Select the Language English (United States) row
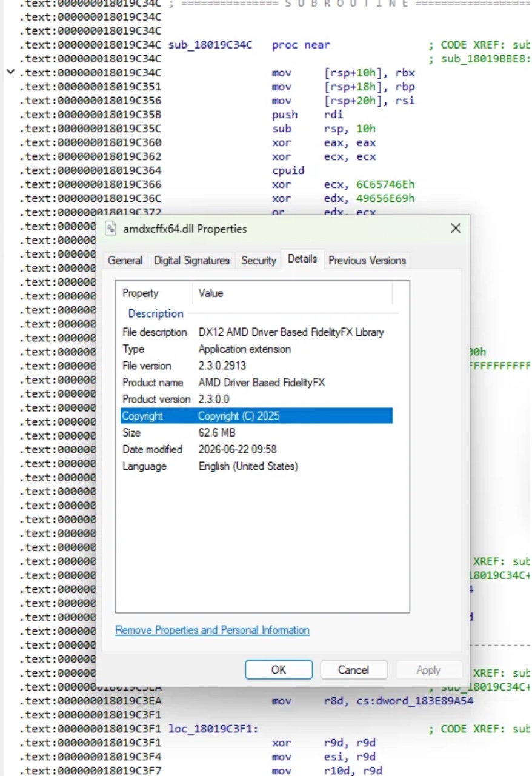532x776 pixels. point(256,466)
